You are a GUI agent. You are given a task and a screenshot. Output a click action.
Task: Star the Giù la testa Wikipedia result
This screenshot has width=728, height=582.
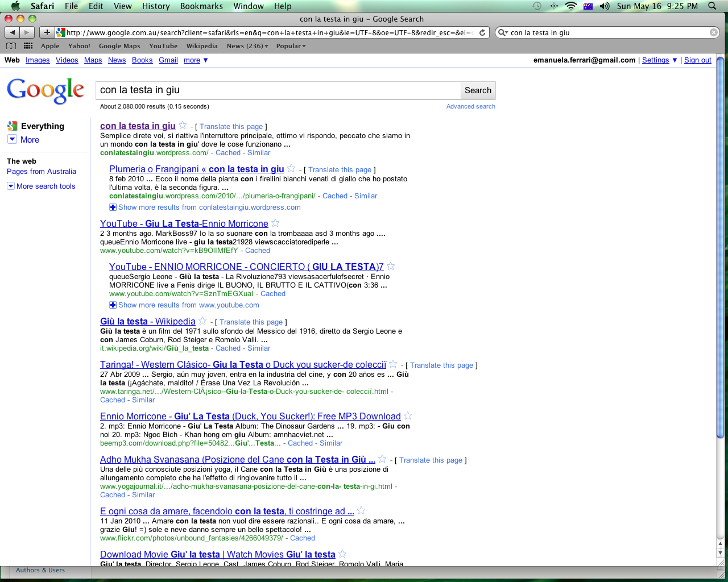click(x=202, y=321)
